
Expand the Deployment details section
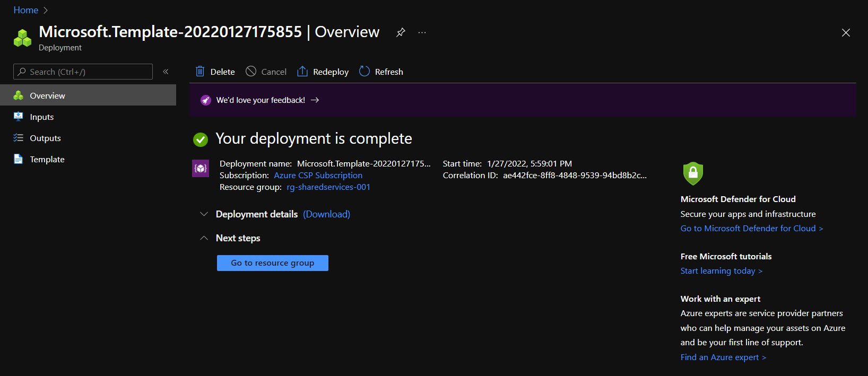click(204, 214)
